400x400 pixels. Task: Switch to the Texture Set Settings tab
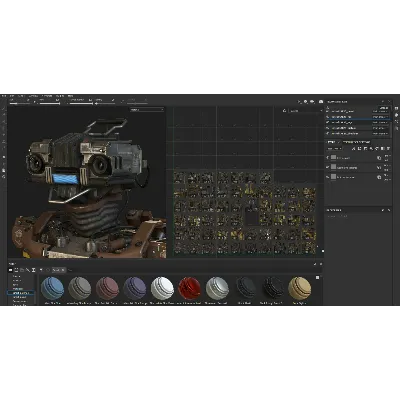coord(356,142)
